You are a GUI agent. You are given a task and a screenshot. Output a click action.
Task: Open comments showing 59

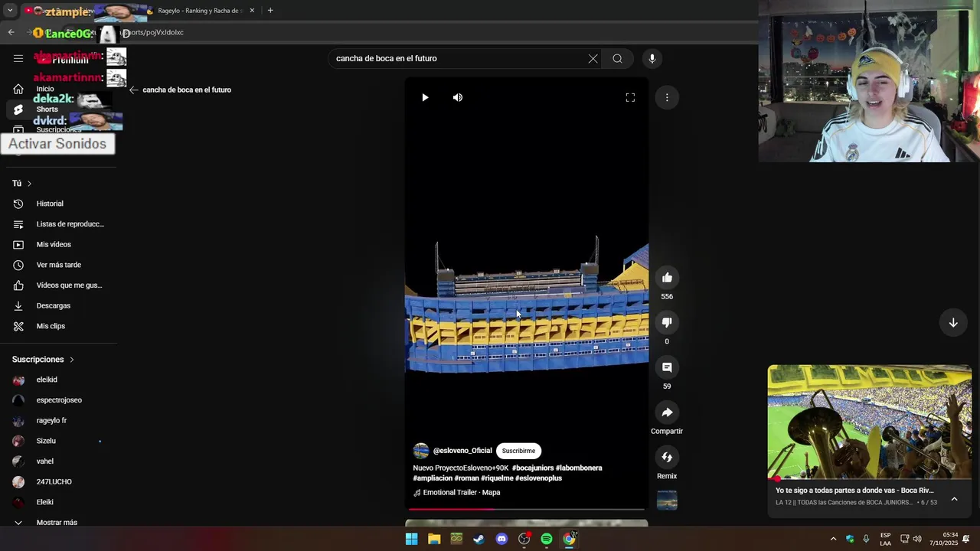[x=667, y=367]
